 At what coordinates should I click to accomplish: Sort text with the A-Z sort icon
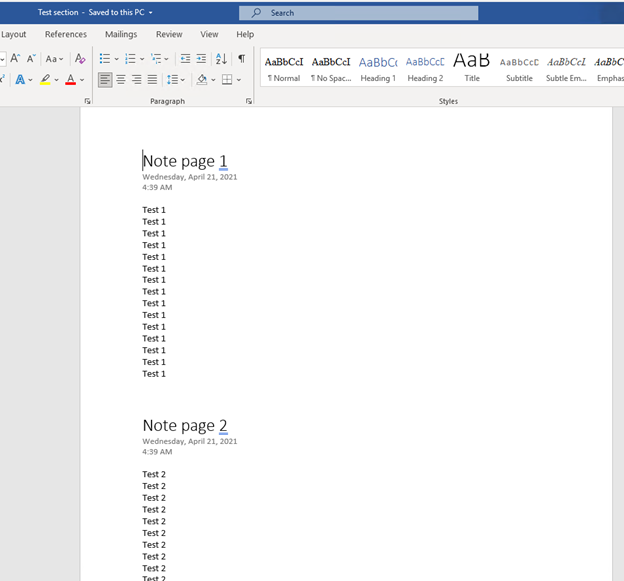(221, 59)
